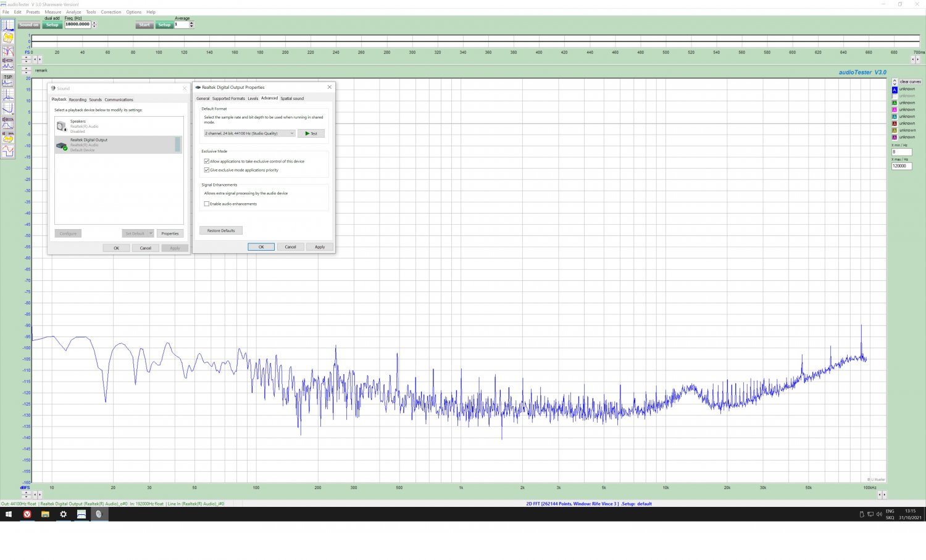Open the Measure menu
Viewport: 926px width, 560px height.
pyautogui.click(x=52, y=12)
